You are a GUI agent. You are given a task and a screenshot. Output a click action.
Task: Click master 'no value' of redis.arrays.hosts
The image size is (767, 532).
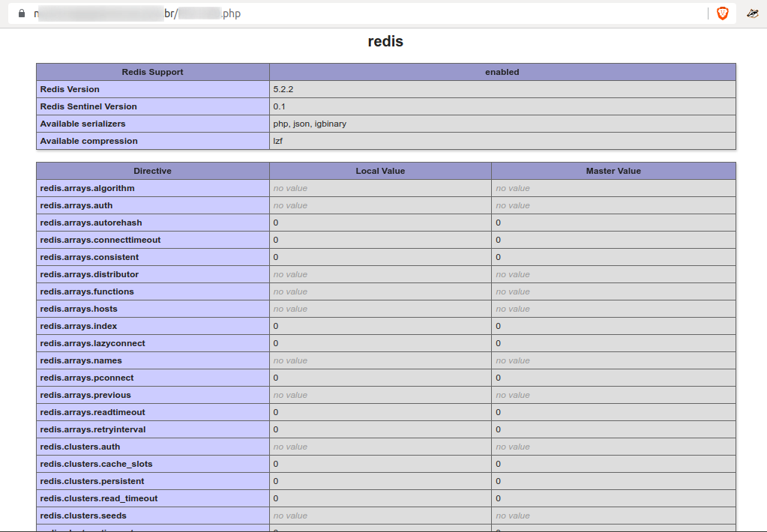[513, 309]
